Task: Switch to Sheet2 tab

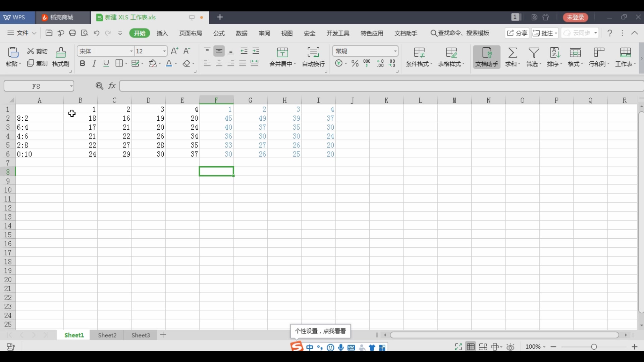Action: [107, 335]
